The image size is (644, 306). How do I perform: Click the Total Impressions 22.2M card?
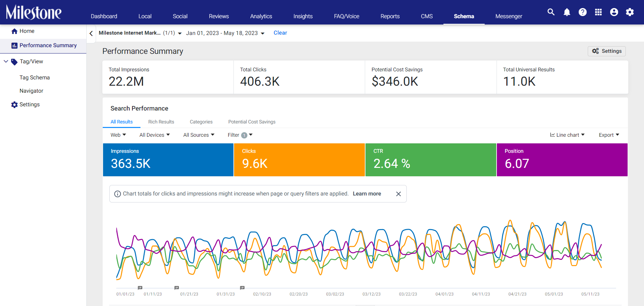coord(168,77)
